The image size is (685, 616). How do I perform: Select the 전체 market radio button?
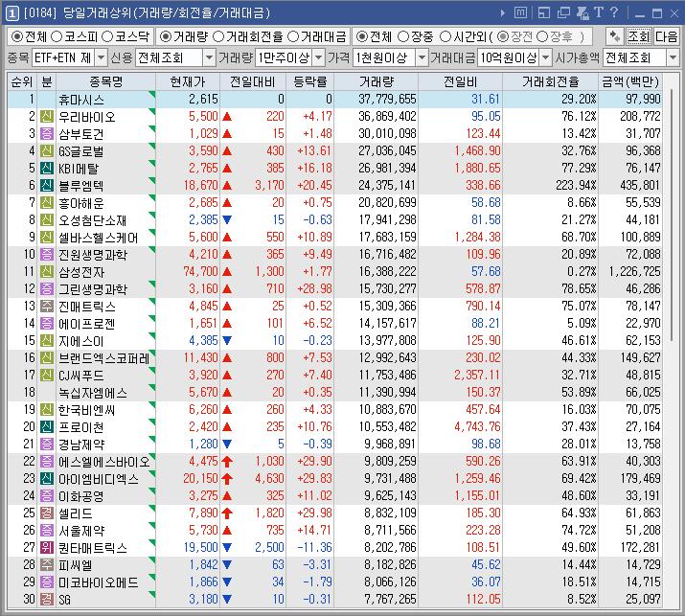click(16, 36)
